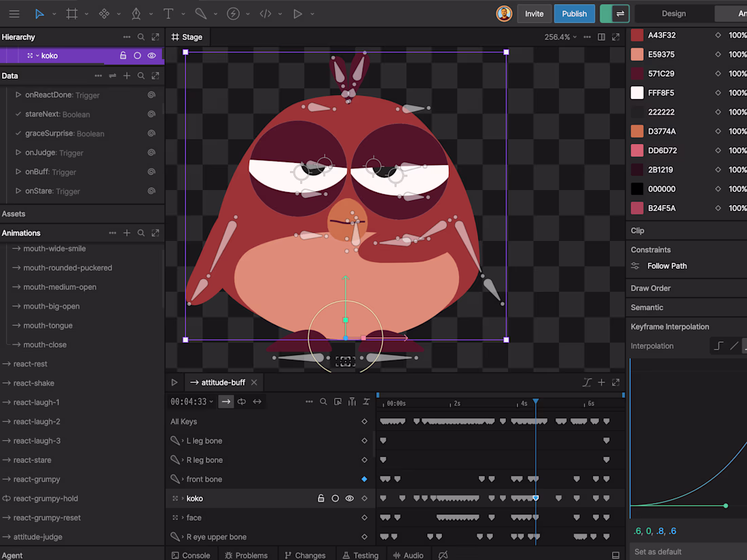Enable loop playback mode in timeline

click(x=242, y=401)
